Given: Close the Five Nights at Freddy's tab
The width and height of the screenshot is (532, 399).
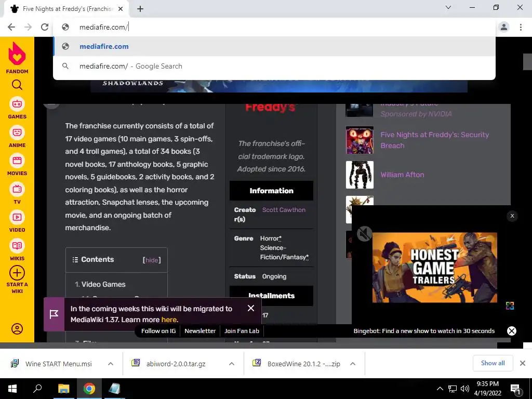Looking at the screenshot, I should click(121, 9).
